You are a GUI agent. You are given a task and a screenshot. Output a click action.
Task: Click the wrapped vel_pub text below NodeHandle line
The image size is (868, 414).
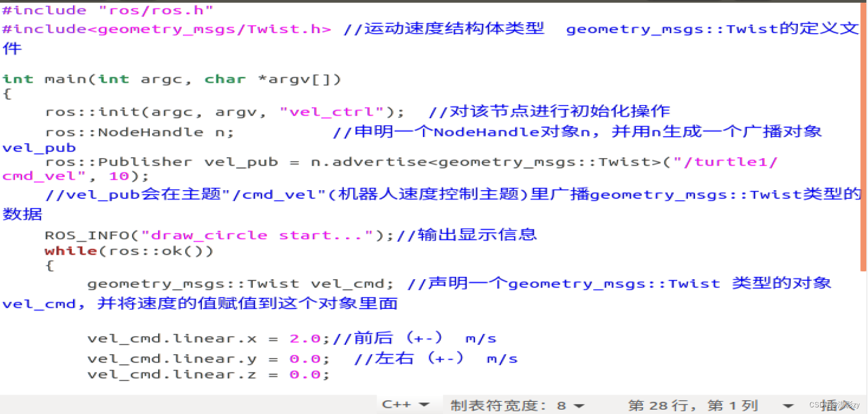(x=39, y=148)
